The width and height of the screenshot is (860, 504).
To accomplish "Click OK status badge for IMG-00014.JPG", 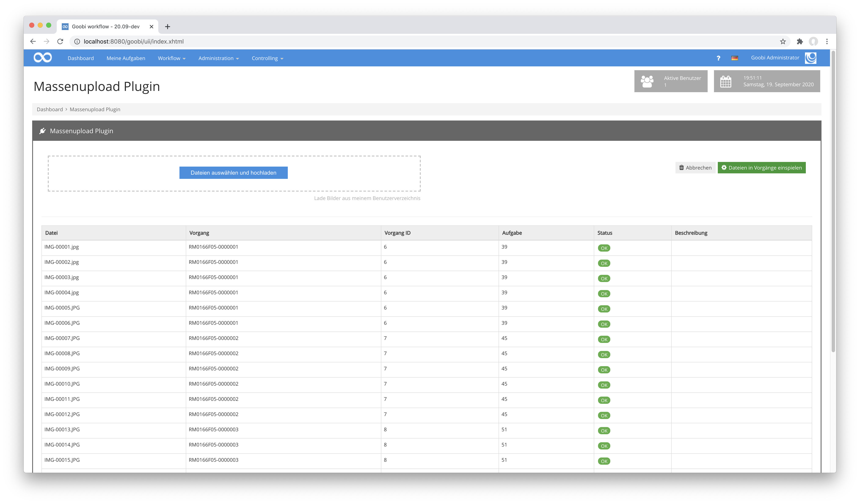I will click(x=604, y=446).
